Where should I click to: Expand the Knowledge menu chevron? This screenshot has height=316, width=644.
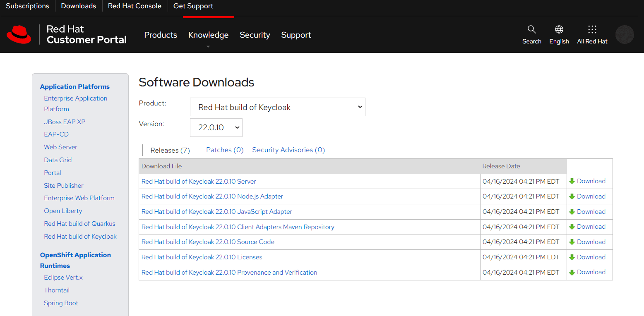[208, 47]
